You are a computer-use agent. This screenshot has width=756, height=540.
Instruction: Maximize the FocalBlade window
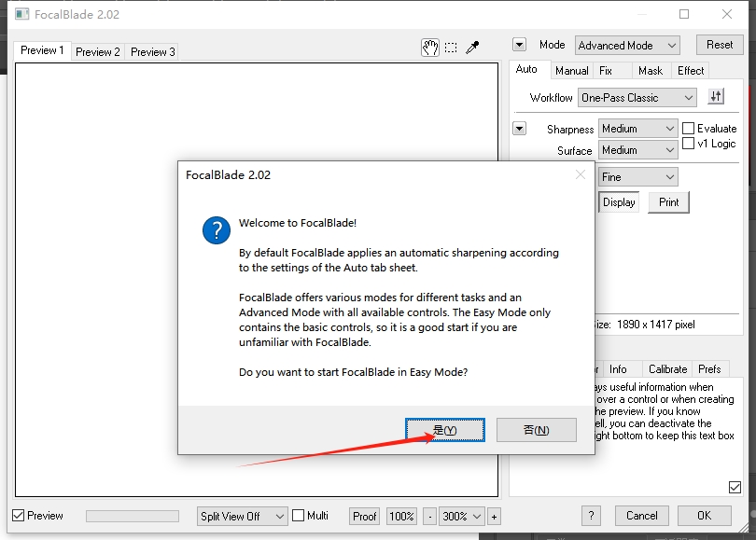click(684, 14)
